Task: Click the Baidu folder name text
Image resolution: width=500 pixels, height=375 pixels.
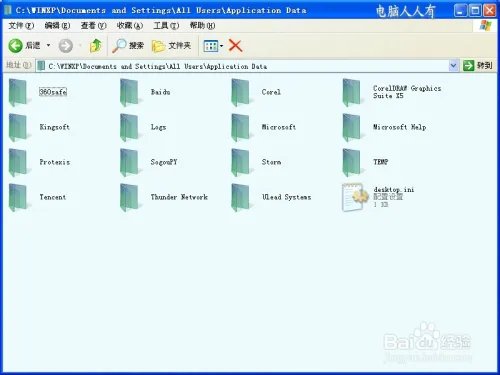Action: (161, 92)
